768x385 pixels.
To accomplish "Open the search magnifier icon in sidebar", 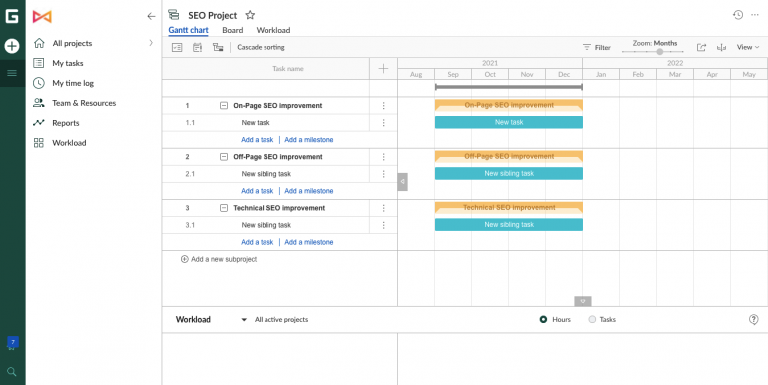I will (x=12, y=372).
